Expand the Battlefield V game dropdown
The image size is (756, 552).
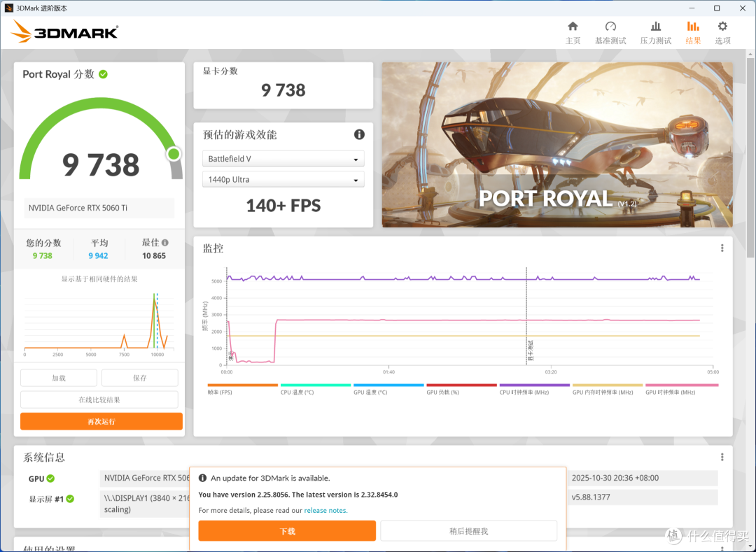click(x=283, y=159)
